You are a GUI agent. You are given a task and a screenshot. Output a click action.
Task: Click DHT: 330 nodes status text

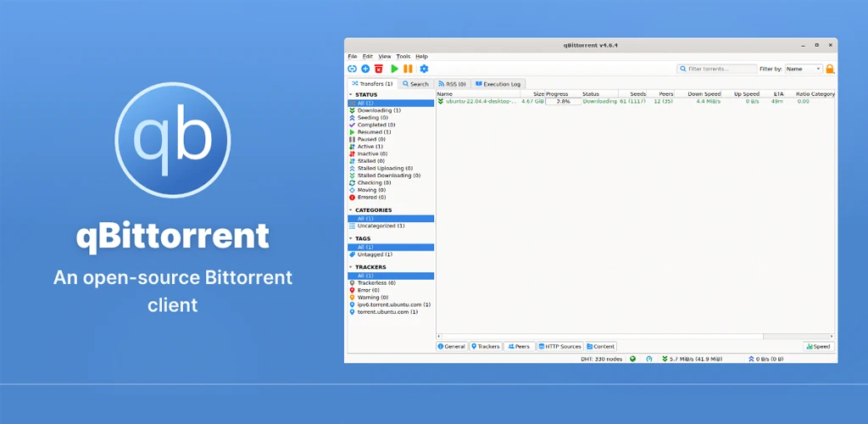point(601,359)
